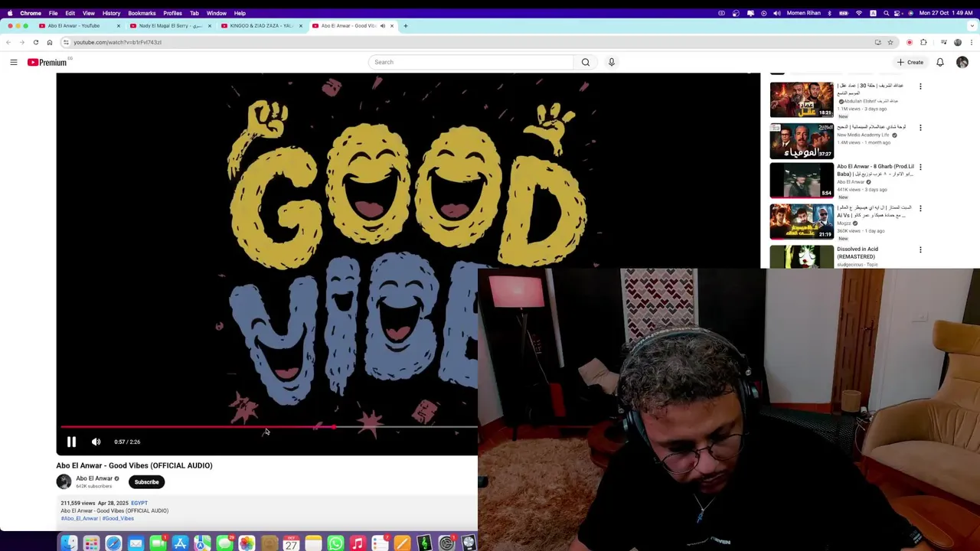
Task: Open options menu for '8 Gharb' video
Action: [920, 167]
